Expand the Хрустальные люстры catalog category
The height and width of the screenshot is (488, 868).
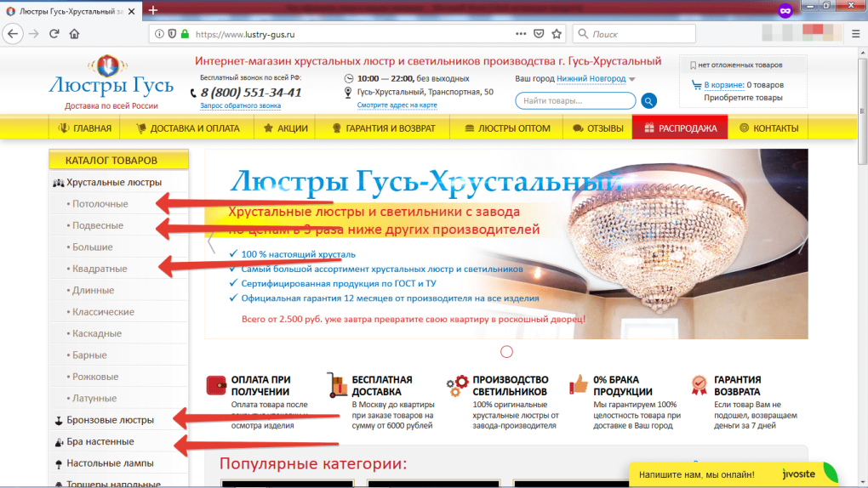click(113, 182)
